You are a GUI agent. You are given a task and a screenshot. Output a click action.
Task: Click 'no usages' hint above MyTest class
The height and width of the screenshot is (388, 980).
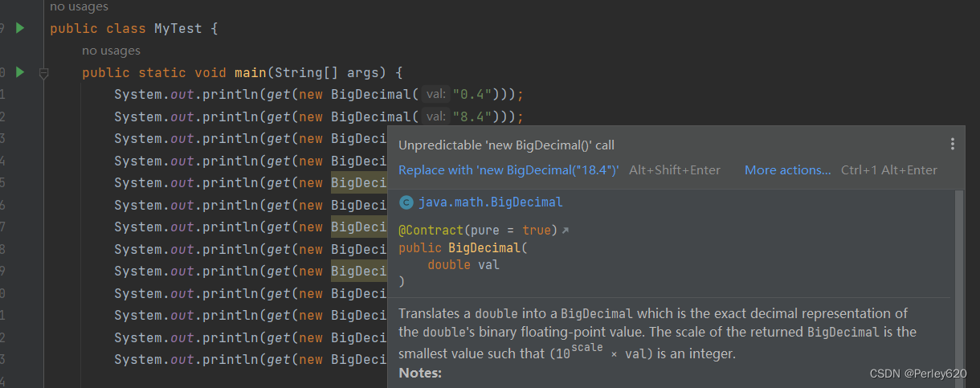point(79,6)
